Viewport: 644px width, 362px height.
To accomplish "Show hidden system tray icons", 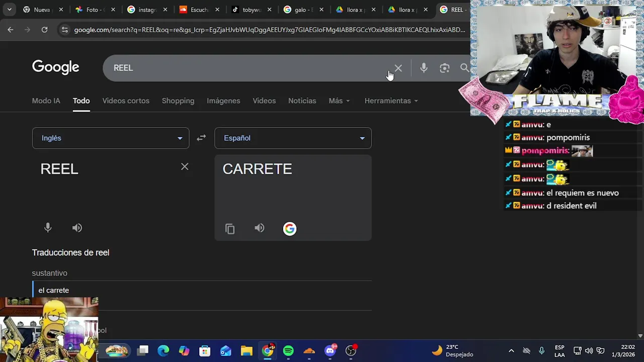I will click(x=511, y=350).
